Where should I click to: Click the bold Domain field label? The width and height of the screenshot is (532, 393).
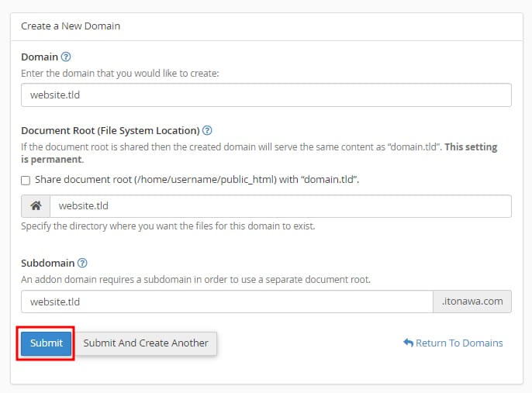40,57
